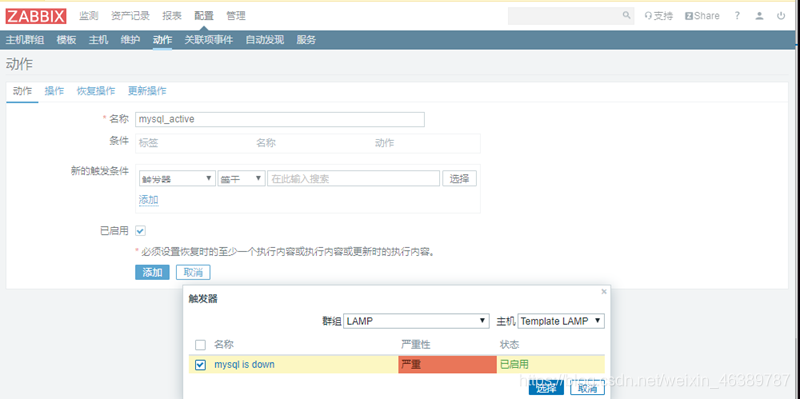This screenshot has width=800, height=399.
Task: Click the search magnifier icon
Action: pyautogui.click(x=627, y=16)
